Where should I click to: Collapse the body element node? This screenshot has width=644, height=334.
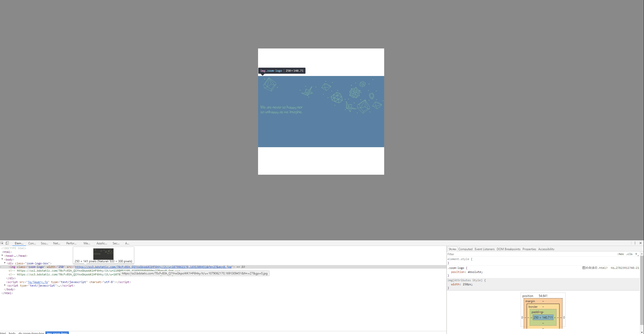point(3,259)
